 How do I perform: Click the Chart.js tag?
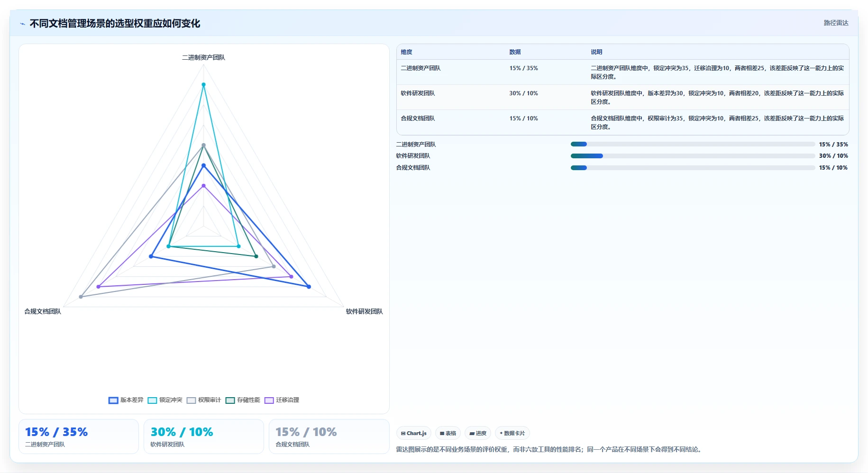(414, 433)
